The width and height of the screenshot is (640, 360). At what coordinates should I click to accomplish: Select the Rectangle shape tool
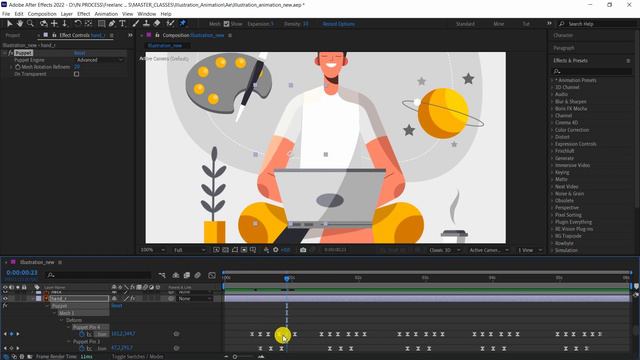(x=101, y=24)
